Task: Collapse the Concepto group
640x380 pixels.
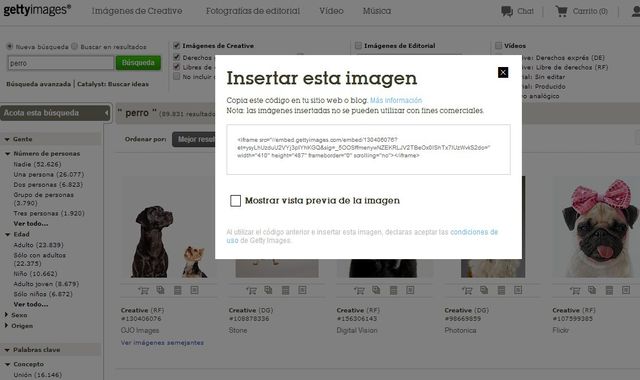Action: pos(8,364)
